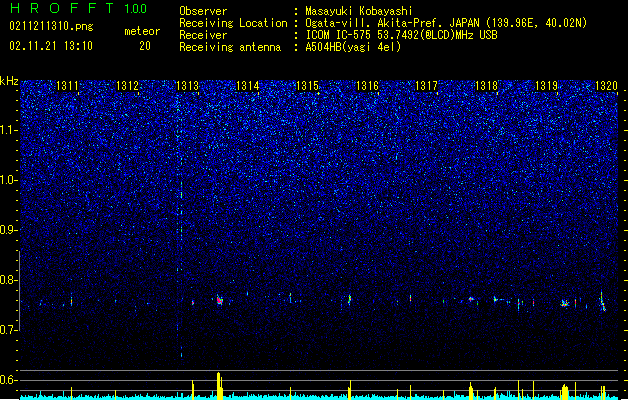Image resolution: width=629 pixels, height=400 pixels.
Task: Click the kHz axis unit label
Action: [x=9, y=81]
